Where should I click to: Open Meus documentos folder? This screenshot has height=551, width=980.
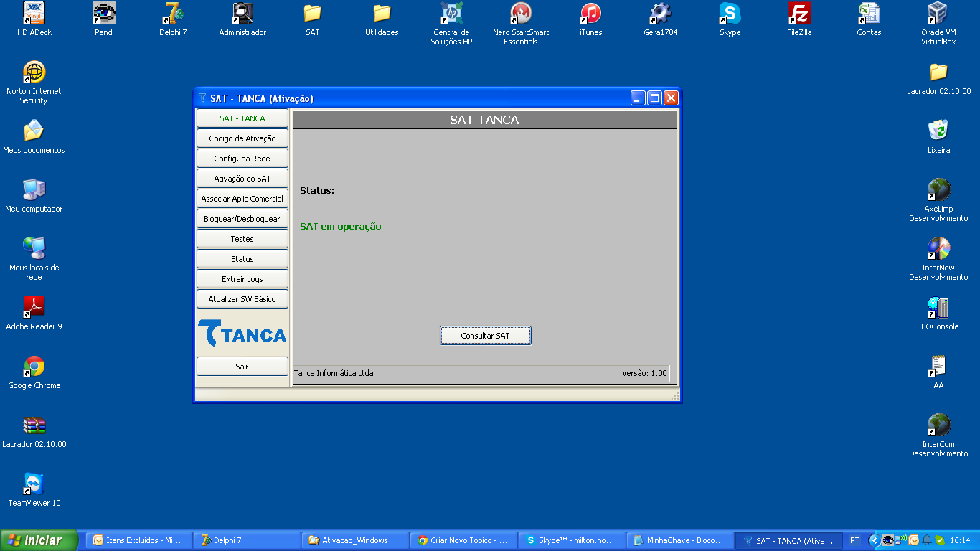pyautogui.click(x=34, y=137)
